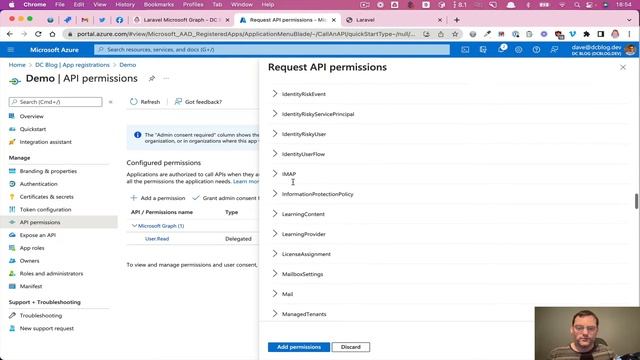Click the Discard button
The image size is (640, 360).
[351, 347]
